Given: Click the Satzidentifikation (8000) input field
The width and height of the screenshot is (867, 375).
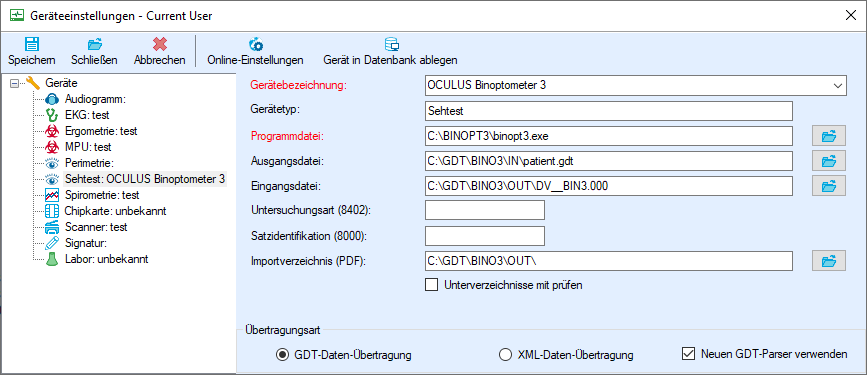Looking at the screenshot, I should point(485,236).
